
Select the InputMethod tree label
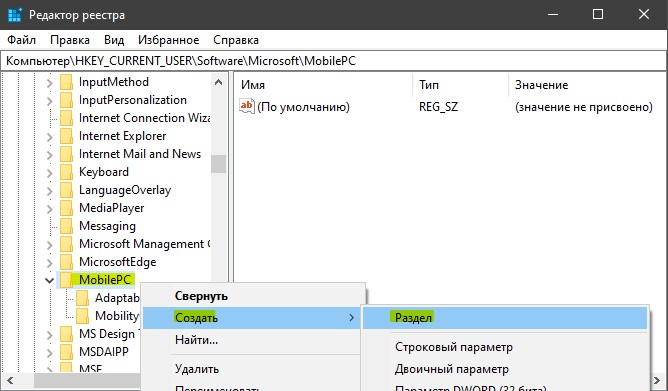pyautogui.click(x=114, y=82)
